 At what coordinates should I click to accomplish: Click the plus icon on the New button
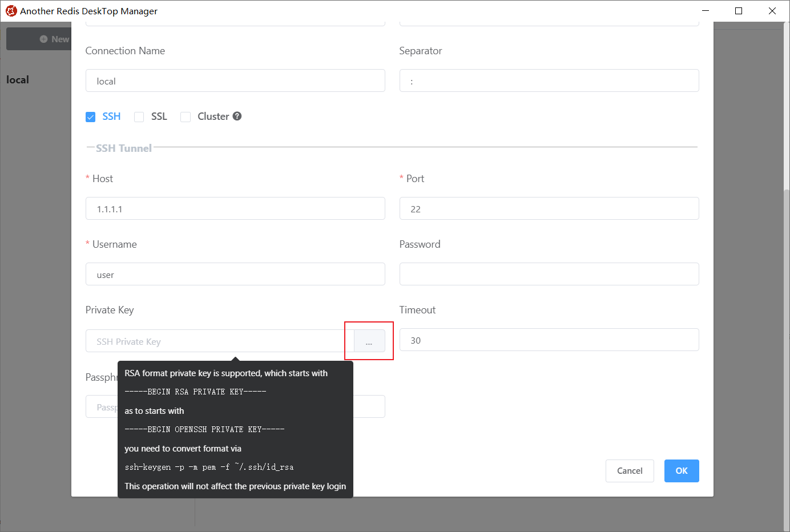tap(43, 39)
